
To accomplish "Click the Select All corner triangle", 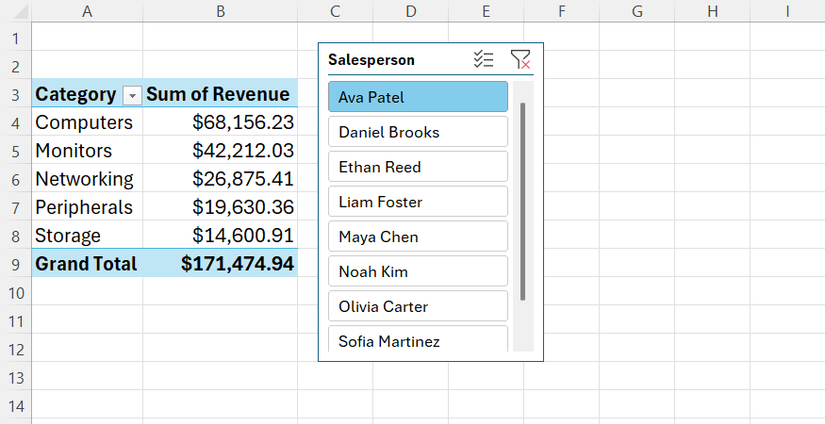I will pos(20,11).
